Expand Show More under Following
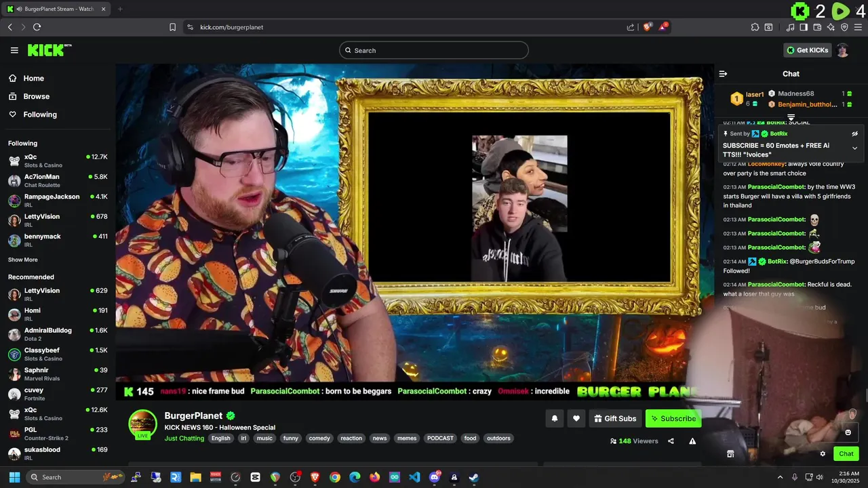Screen dimensions: 868x488 coord(23,260)
